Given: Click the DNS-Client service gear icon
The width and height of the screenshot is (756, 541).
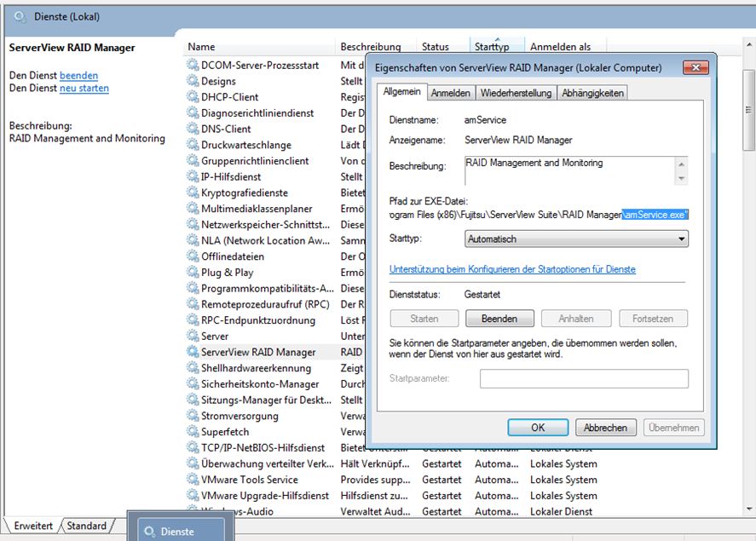Looking at the screenshot, I should [x=193, y=129].
